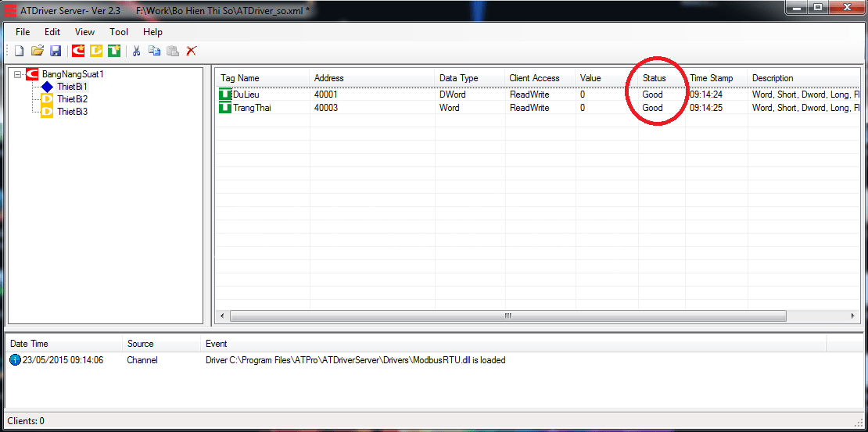Click the blue info icon in event log
868x432 pixels.
[15, 360]
